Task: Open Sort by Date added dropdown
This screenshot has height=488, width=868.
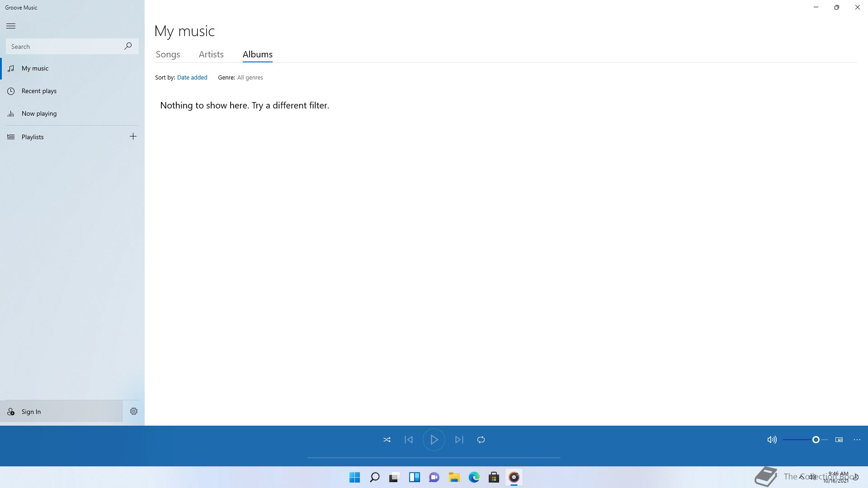Action: pos(192,77)
